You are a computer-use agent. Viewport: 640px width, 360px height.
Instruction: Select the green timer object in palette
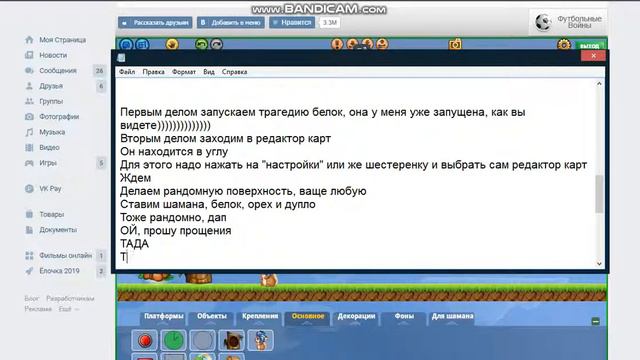(x=173, y=340)
